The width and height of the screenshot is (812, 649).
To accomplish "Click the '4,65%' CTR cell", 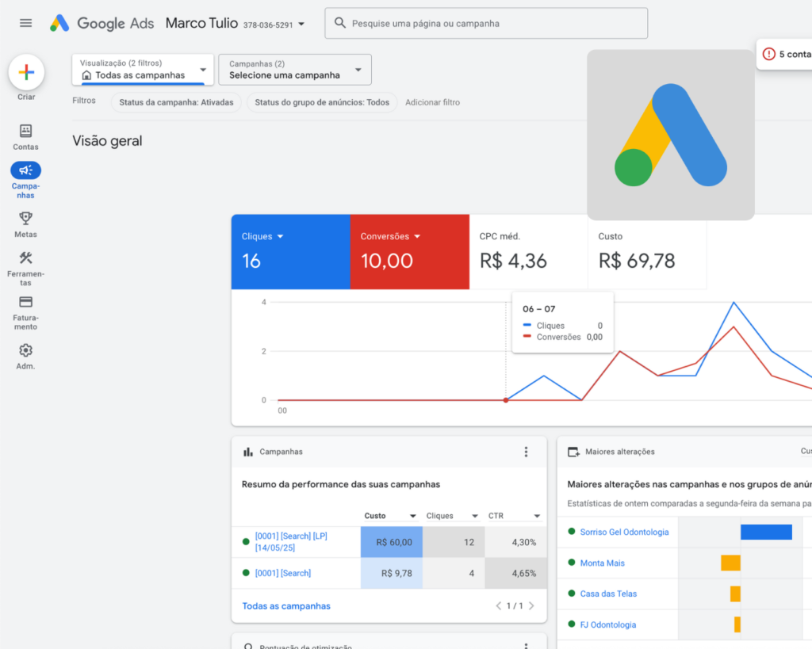I will (x=515, y=573).
